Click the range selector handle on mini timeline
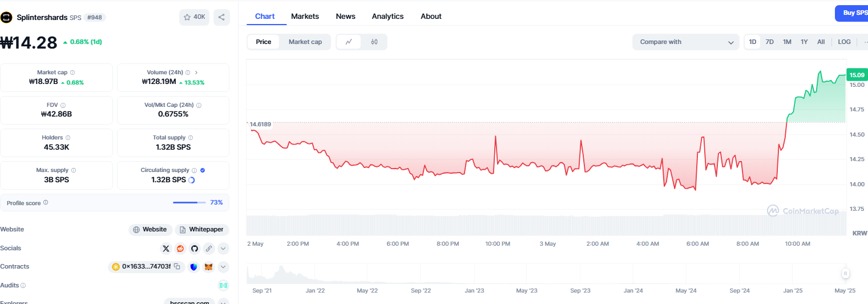Image resolution: width=868 pixels, height=304 pixels. 845,273
